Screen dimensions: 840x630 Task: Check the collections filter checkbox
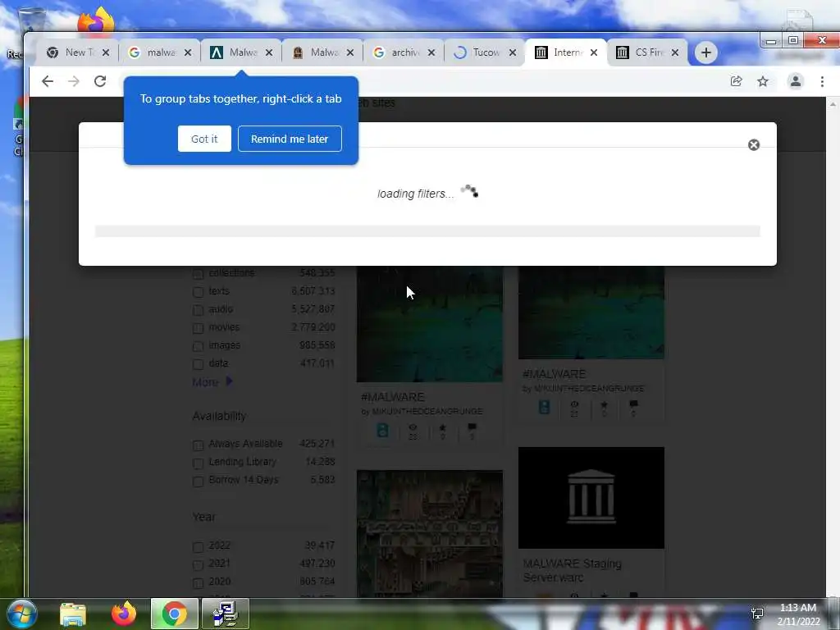pyautogui.click(x=198, y=274)
